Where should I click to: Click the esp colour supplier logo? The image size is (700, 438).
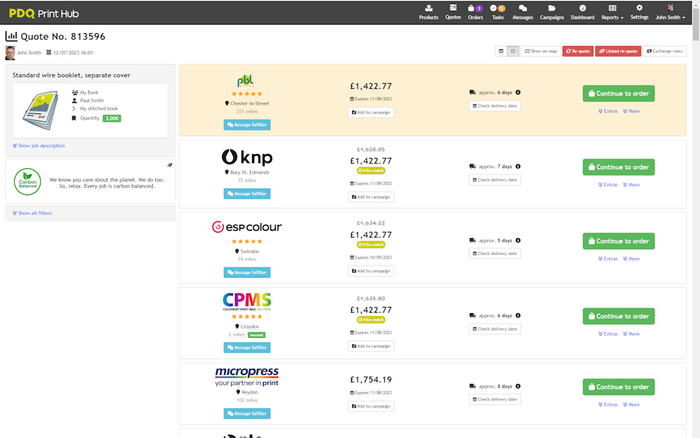click(246, 227)
